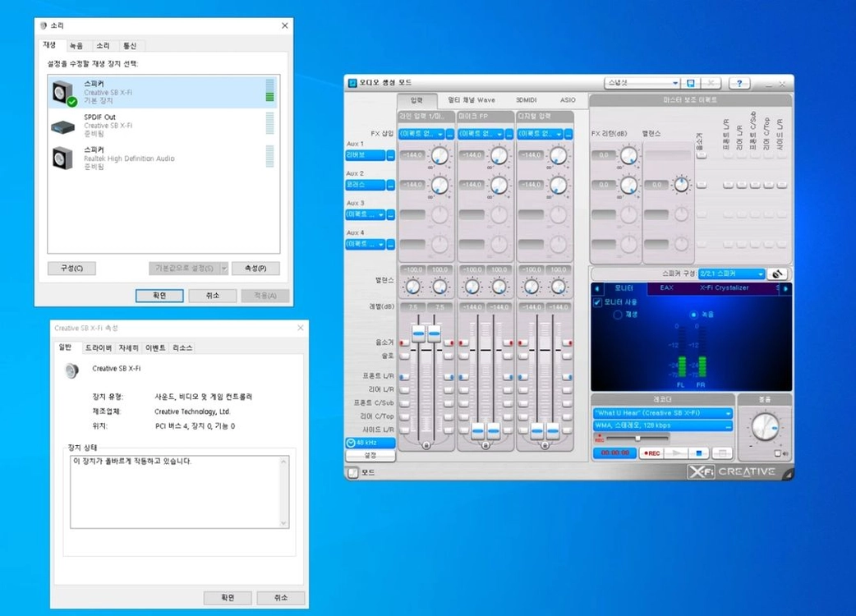
Task: Click the master volume knob in the 볼륨 panel
Action: tap(765, 426)
